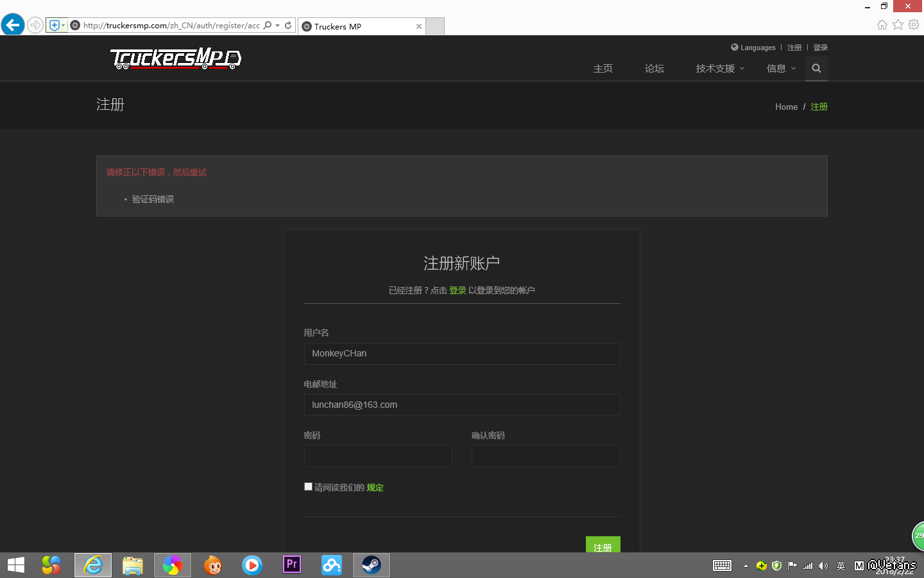Open the Favorites star icon
Image resolution: width=924 pixels, height=578 pixels.
(x=898, y=24)
